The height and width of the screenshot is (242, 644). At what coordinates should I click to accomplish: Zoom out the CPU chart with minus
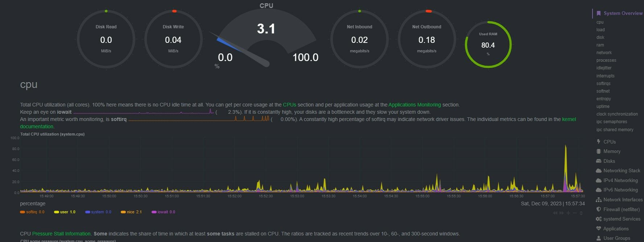(575, 213)
